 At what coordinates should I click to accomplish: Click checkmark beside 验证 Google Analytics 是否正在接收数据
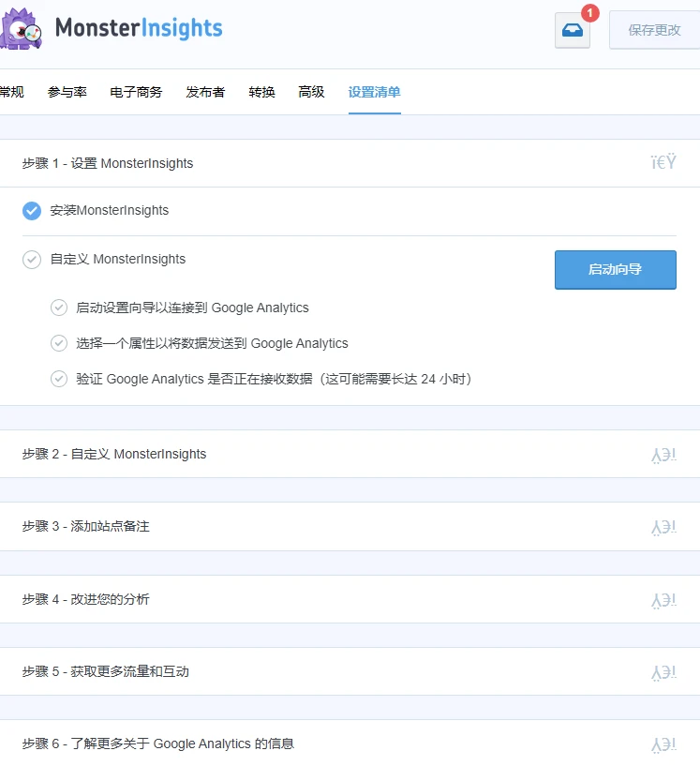59,379
